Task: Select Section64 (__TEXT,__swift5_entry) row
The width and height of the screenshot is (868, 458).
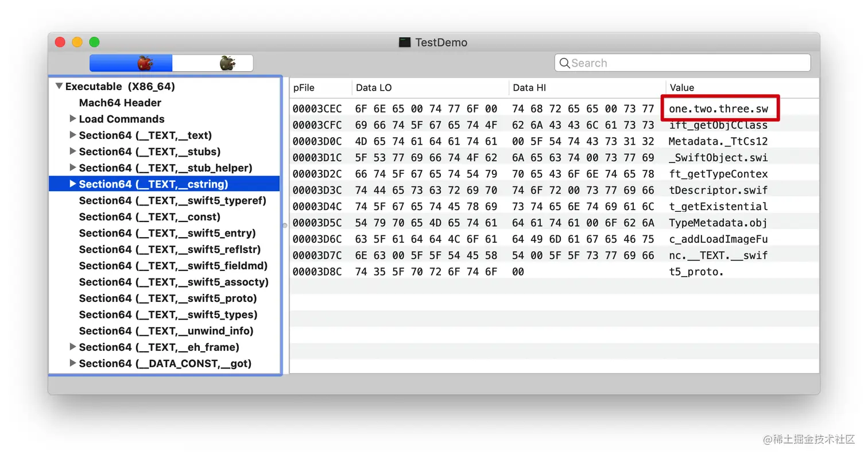Action: pos(168,233)
